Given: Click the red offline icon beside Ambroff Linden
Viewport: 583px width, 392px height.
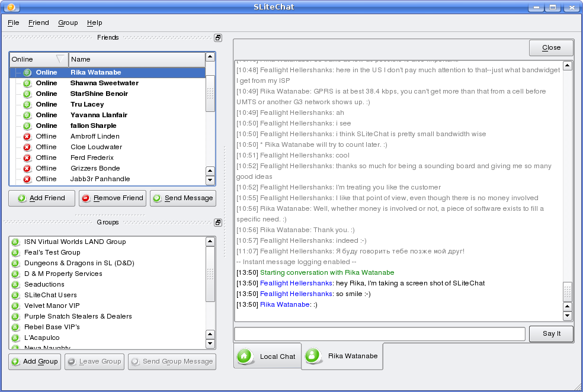Looking at the screenshot, I should 27,137.
